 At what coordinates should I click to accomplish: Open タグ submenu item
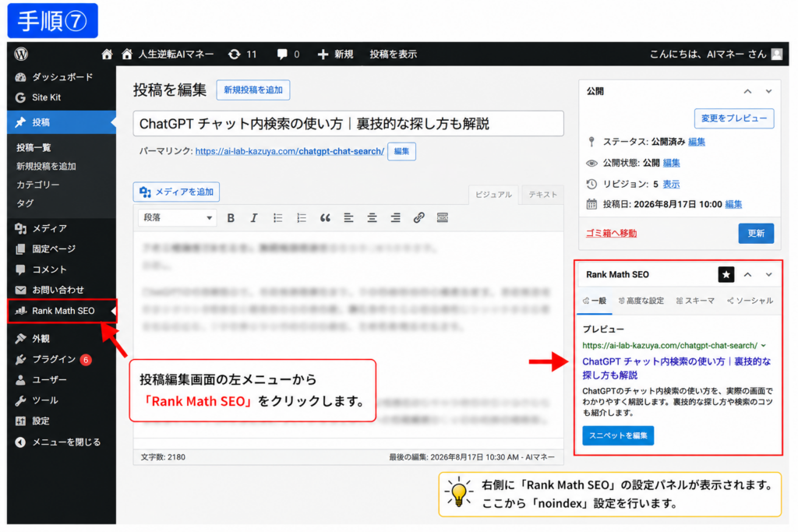[25, 203]
